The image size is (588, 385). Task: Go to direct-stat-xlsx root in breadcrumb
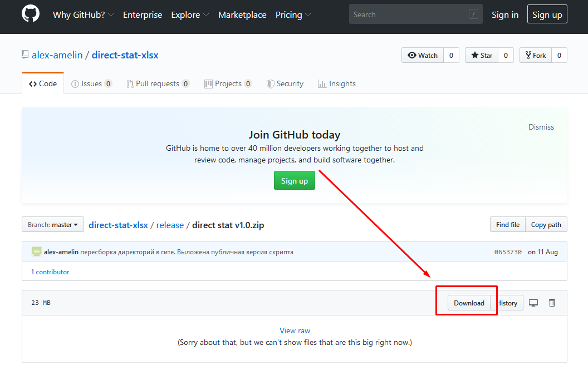pyautogui.click(x=118, y=225)
